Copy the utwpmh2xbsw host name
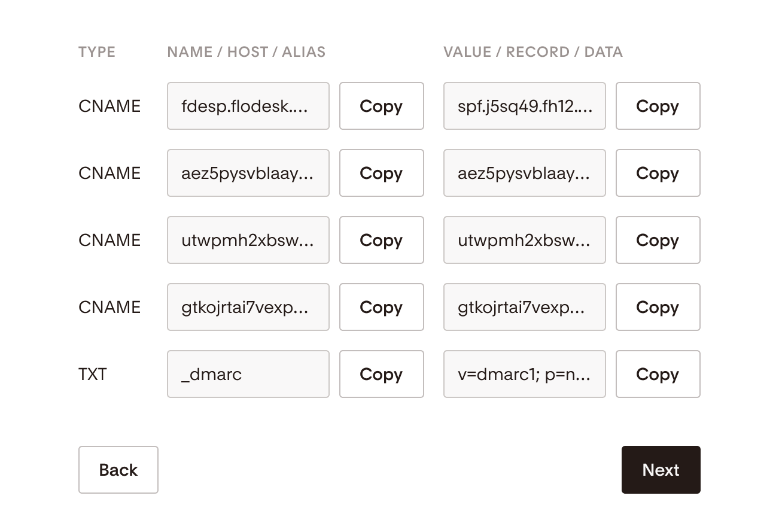This screenshot has height=532, width=779. point(382,240)
